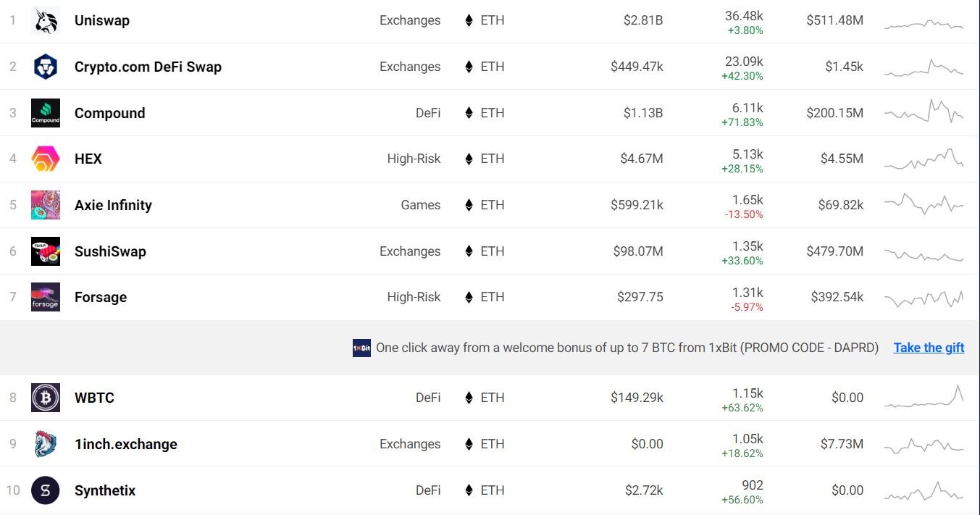Viewport: 980px width, 515px height.
Task: Click the Synthetix logo icon
Action: coord(46,490)
